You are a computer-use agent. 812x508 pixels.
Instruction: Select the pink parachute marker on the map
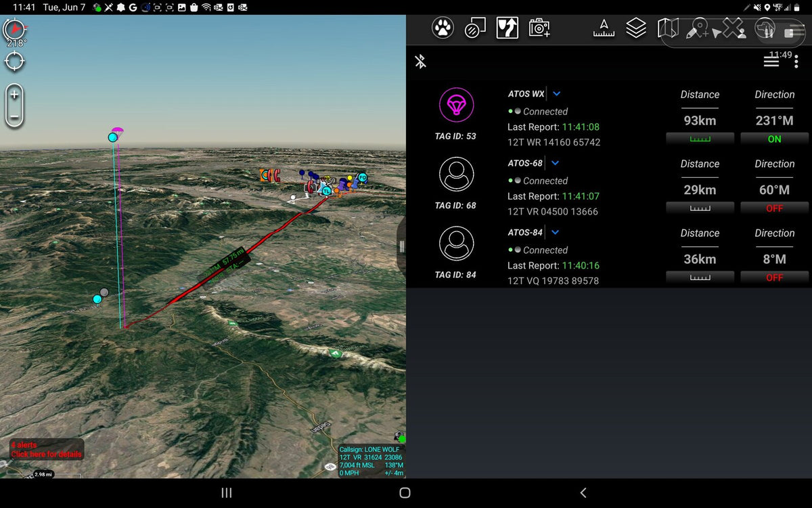click(x=118, y=131)
